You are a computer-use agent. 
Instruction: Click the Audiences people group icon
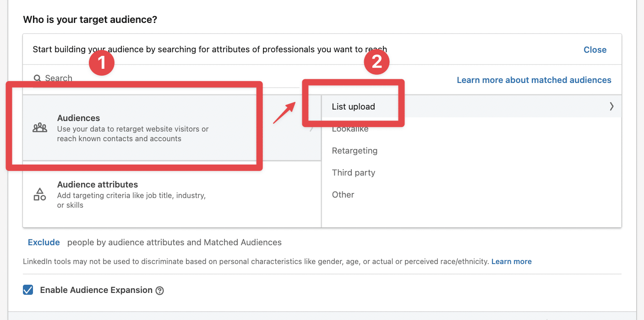pos(40,128)
